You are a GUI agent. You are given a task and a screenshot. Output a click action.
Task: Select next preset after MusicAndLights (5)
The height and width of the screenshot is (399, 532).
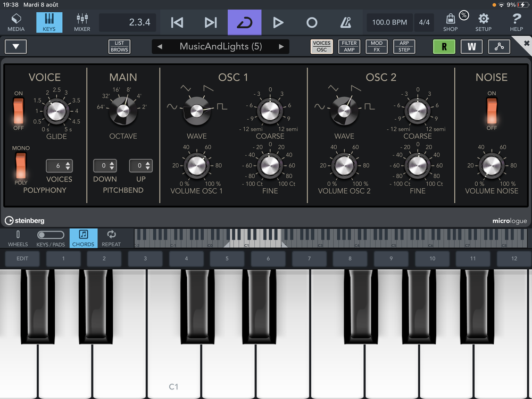tap(281, 46)
